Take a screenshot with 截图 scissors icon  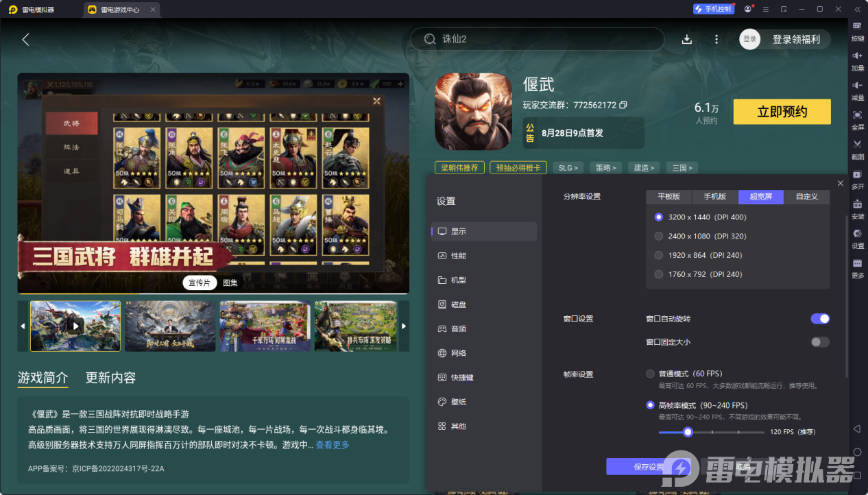pos(858,149)
